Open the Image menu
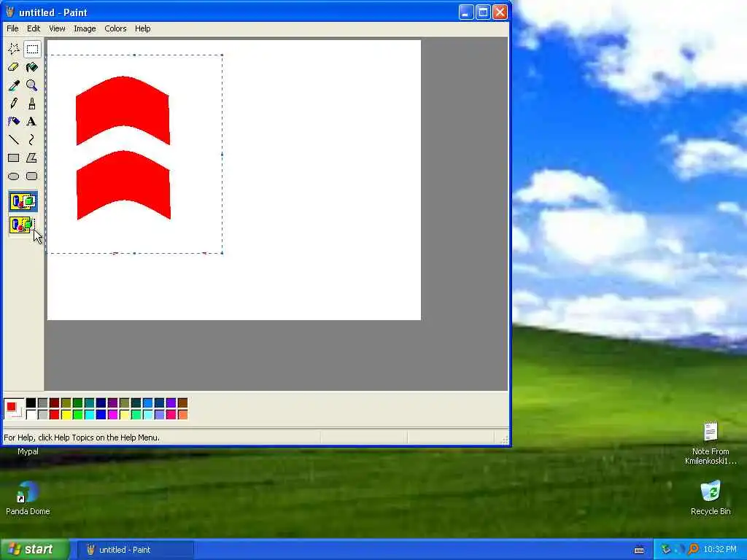747x560 pixels. (85, 28)
